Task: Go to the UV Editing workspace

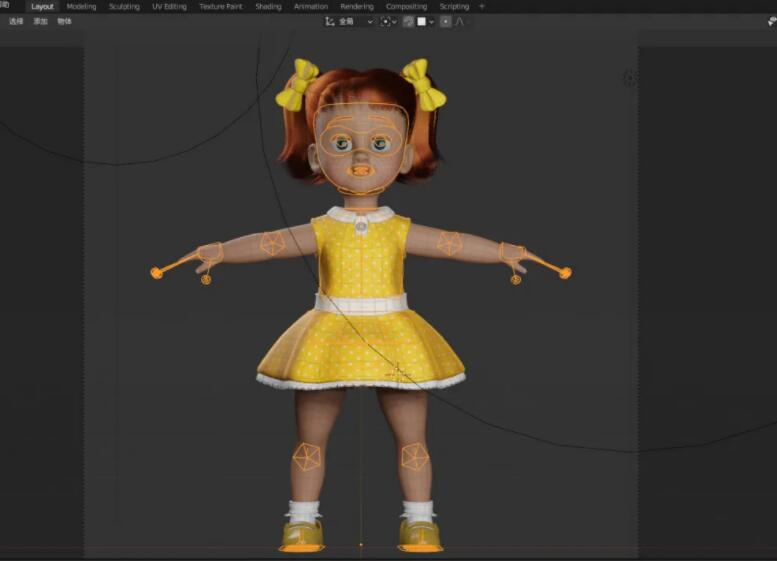Action: (169, 6)
